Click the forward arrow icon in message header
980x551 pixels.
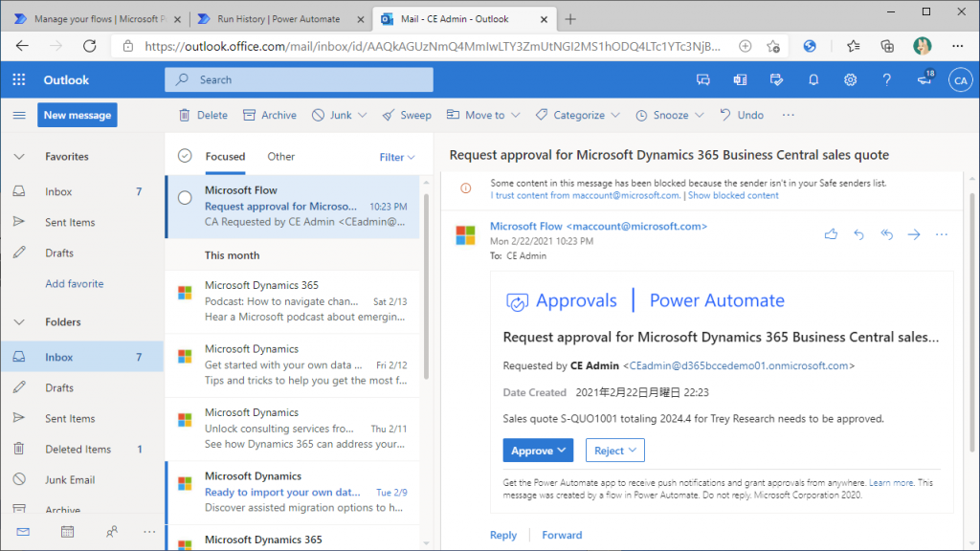[914, 234]
